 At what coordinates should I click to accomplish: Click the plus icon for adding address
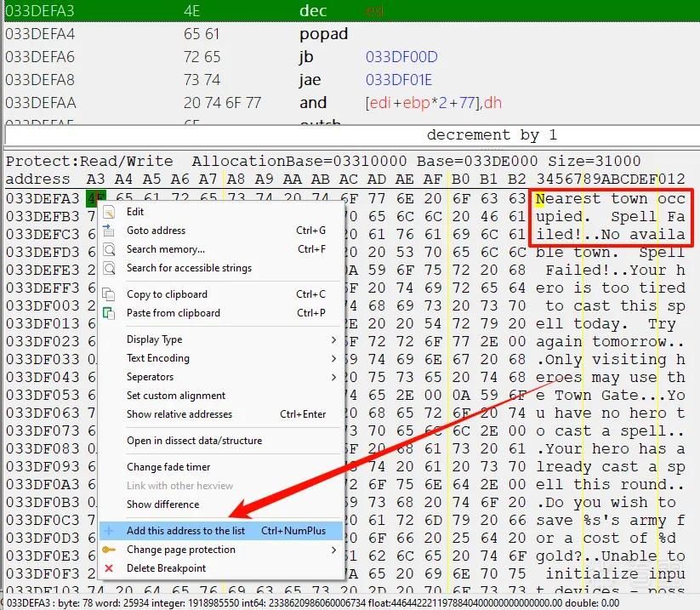coord(109,531)
